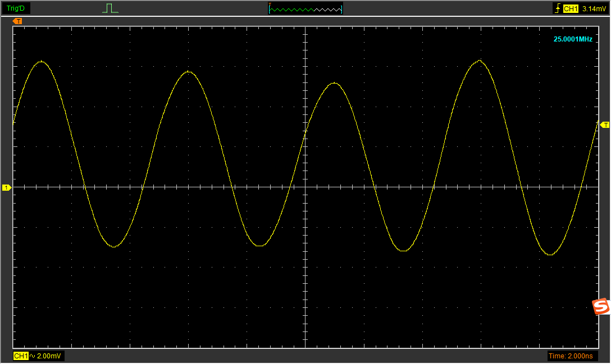Click the green pulse trigger icon
Viewport: 611px width, 364px height.
(110, 8)
